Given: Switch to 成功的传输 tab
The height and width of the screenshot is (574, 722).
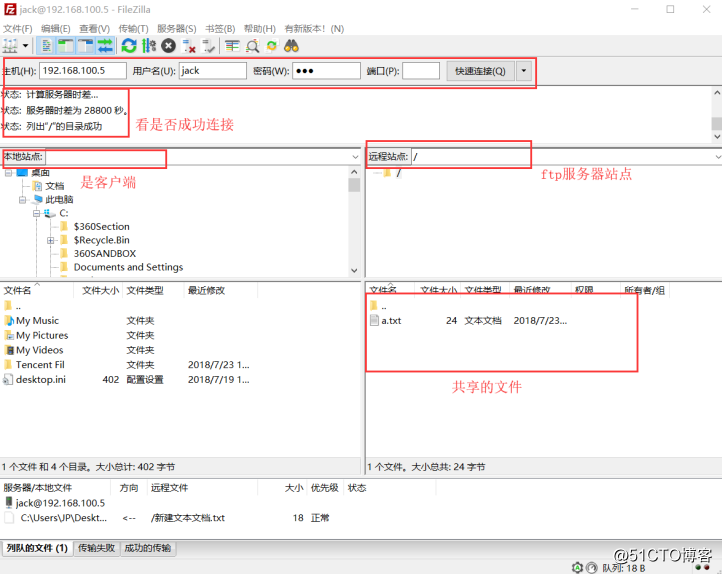Looking at the screenshot, I should click(x=148, y=548).
